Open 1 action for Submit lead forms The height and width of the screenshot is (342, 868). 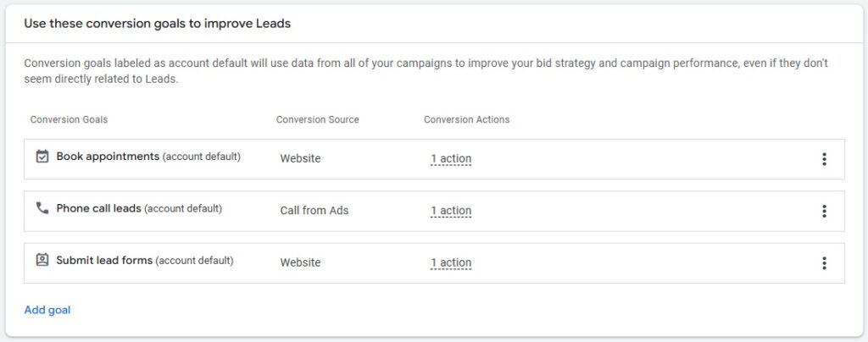tap(451, 263)
